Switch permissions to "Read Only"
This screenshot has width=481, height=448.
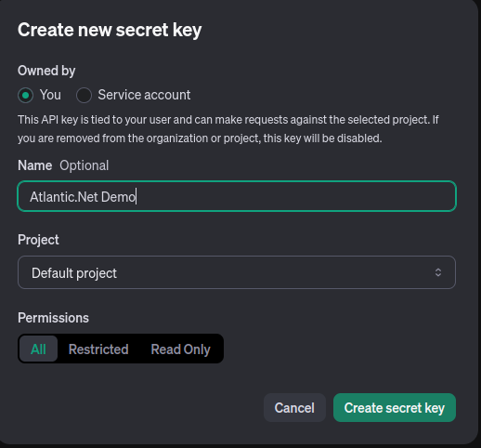pyautogui.click(x=180, y=349)
